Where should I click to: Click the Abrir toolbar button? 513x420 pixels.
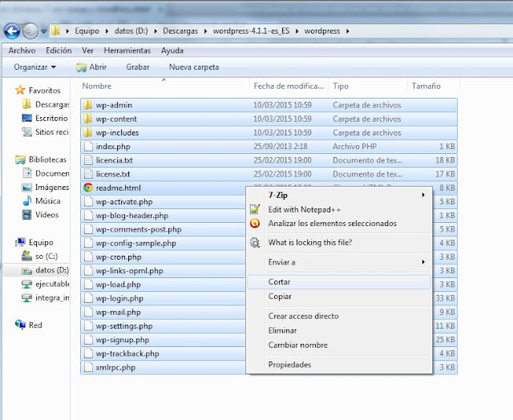91,67
